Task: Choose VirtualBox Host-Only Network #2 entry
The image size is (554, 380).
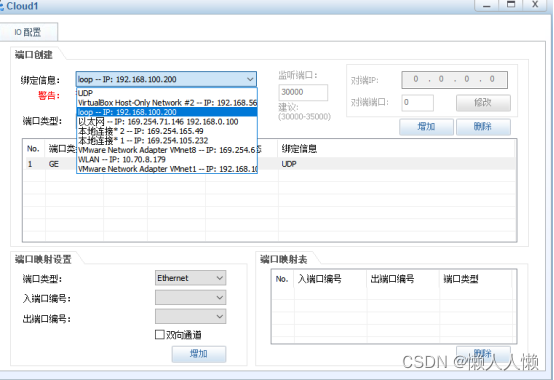Action: pos(167,103)
